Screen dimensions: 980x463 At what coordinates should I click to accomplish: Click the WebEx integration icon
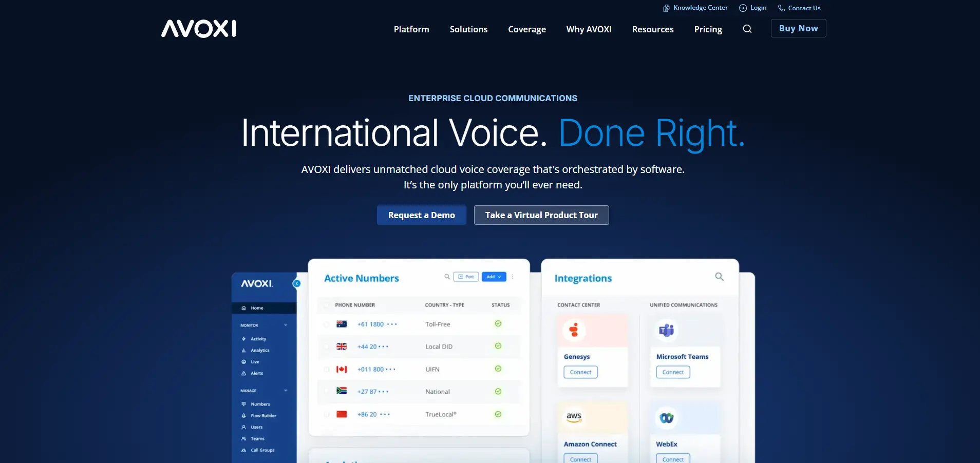click(666, 417)
